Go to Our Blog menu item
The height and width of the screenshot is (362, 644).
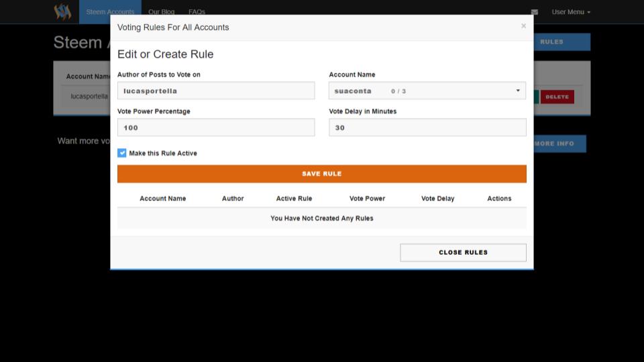point(162,12)
